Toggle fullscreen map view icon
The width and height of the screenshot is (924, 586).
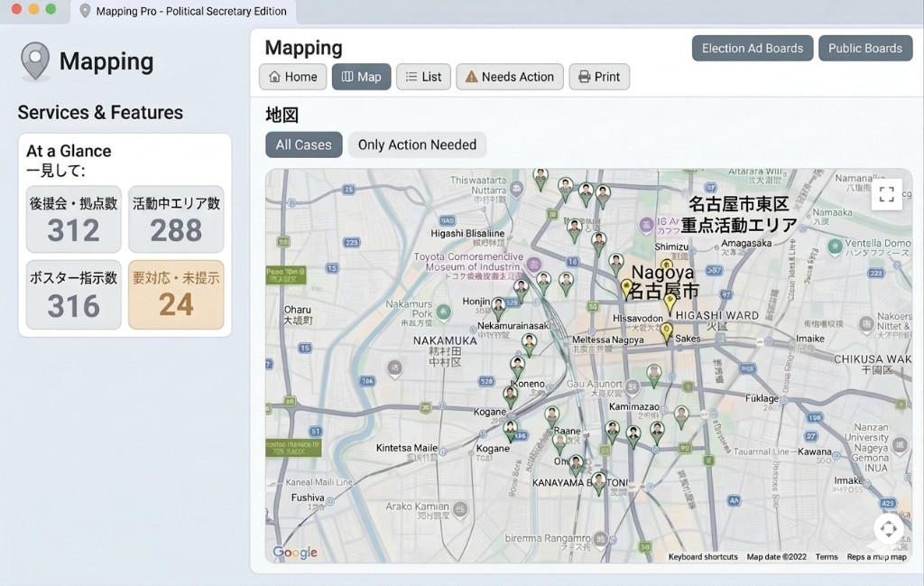[x=886, y=194]
